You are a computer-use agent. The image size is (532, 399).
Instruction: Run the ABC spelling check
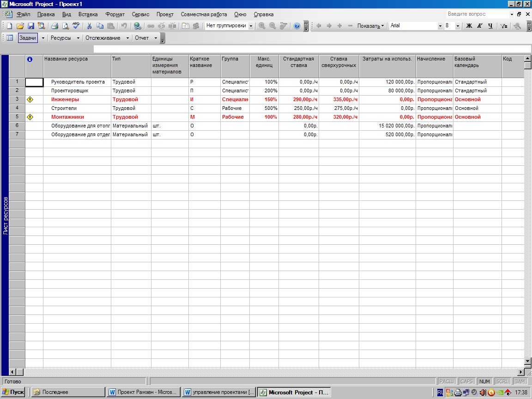[76, 26]
